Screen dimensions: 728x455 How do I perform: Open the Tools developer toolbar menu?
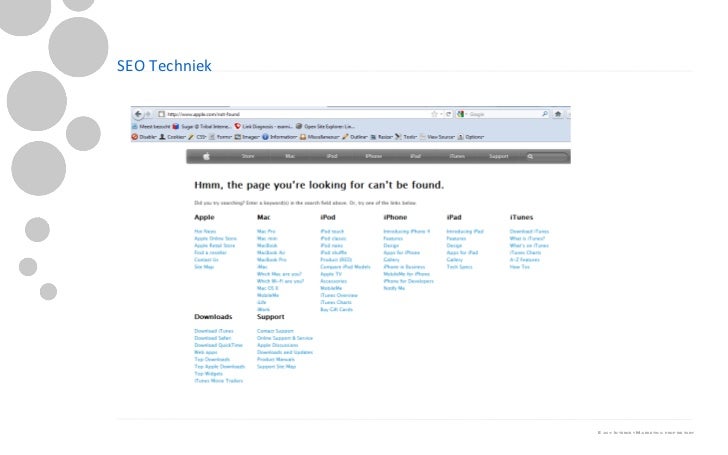pos(406,137)
